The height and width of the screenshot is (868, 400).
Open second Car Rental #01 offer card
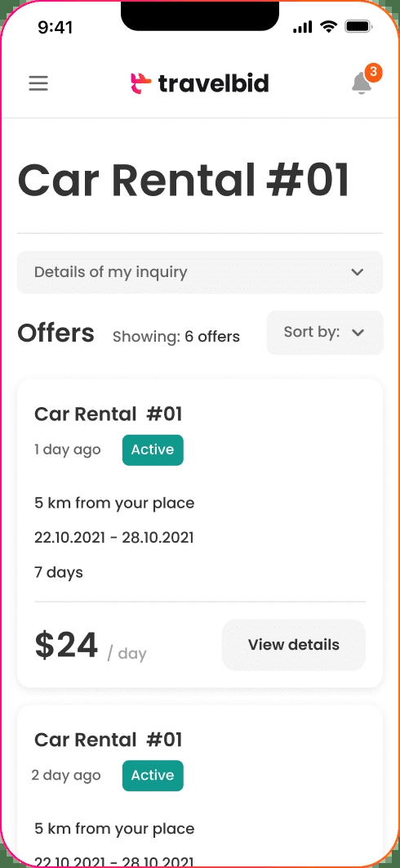[200, 786]
